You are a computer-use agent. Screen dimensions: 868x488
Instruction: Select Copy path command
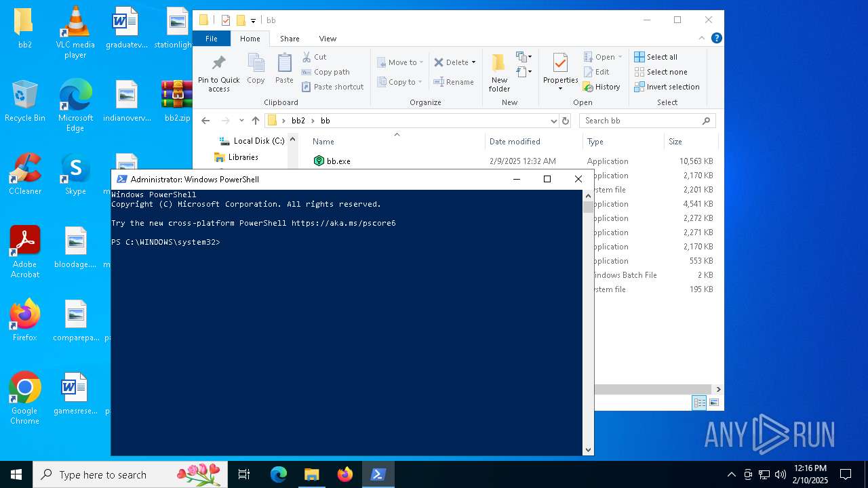tap(325, 72)
